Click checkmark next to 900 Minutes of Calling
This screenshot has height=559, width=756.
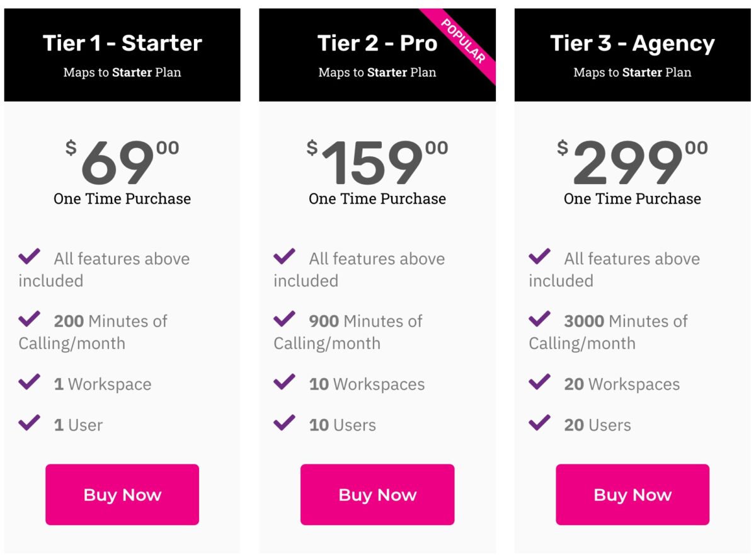click(x=285, y=319)
